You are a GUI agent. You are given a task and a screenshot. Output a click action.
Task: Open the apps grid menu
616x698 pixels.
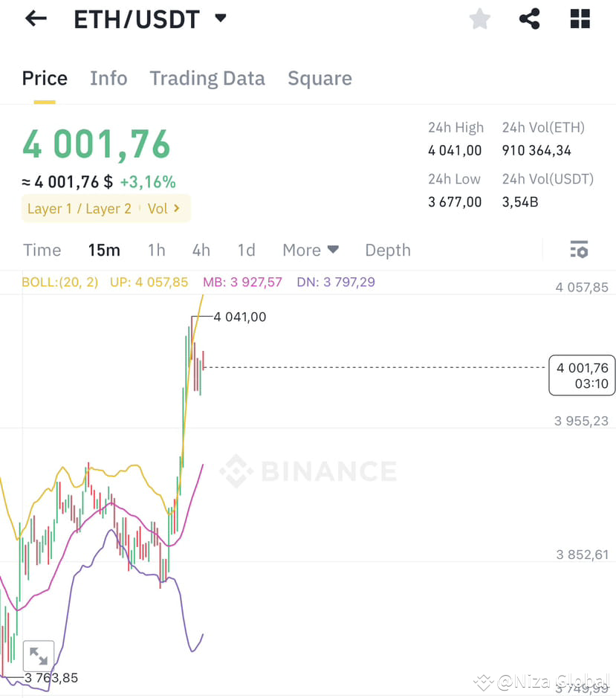coord(580,19)
